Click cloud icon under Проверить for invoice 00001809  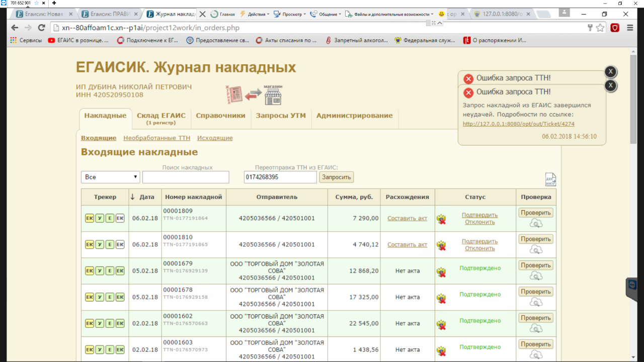(x=536, y=223)
